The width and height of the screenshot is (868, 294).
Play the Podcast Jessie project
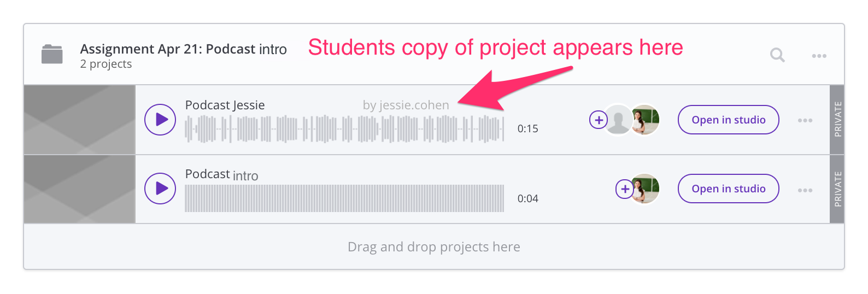pyautogui.click(x=160, y=120)
